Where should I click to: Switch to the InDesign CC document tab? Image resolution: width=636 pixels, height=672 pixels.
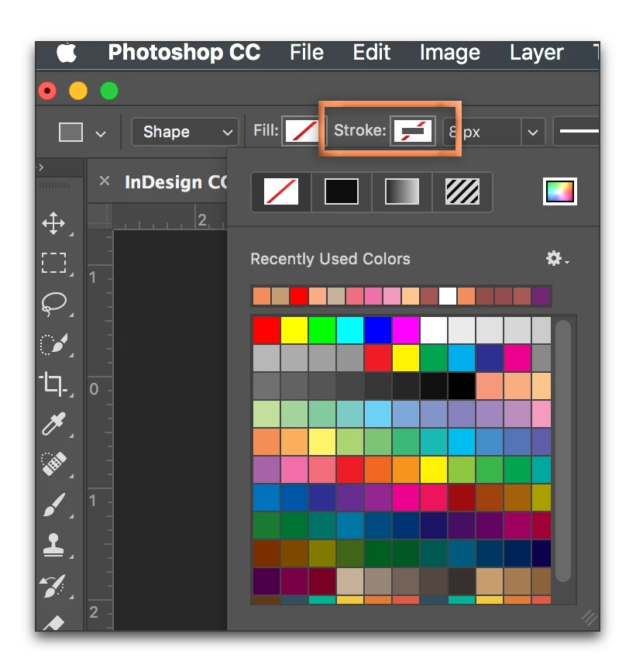click(176, 183)
